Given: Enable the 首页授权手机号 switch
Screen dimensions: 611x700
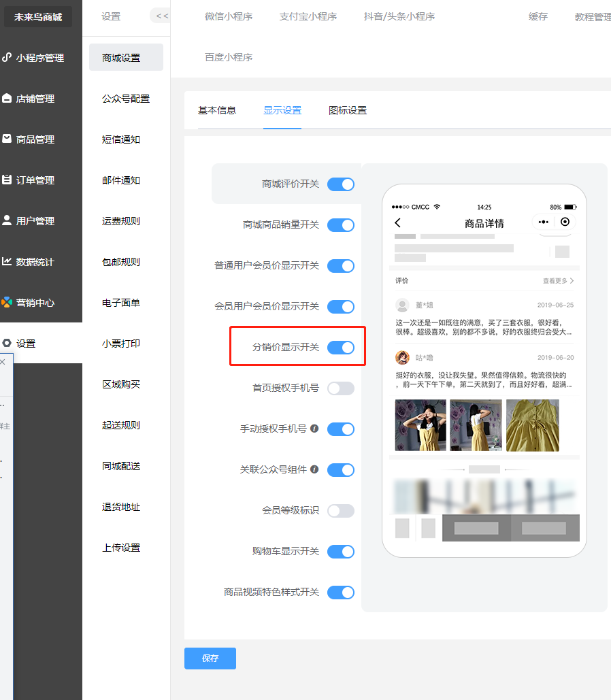Looking at the screenshot, I should [x=341, y=388].
